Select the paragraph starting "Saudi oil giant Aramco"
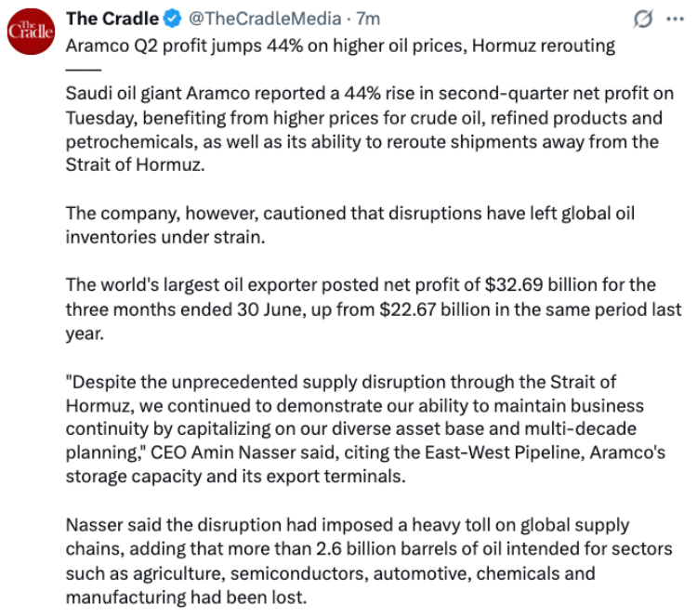Screen dimensions: 697x616 point(369,129)
